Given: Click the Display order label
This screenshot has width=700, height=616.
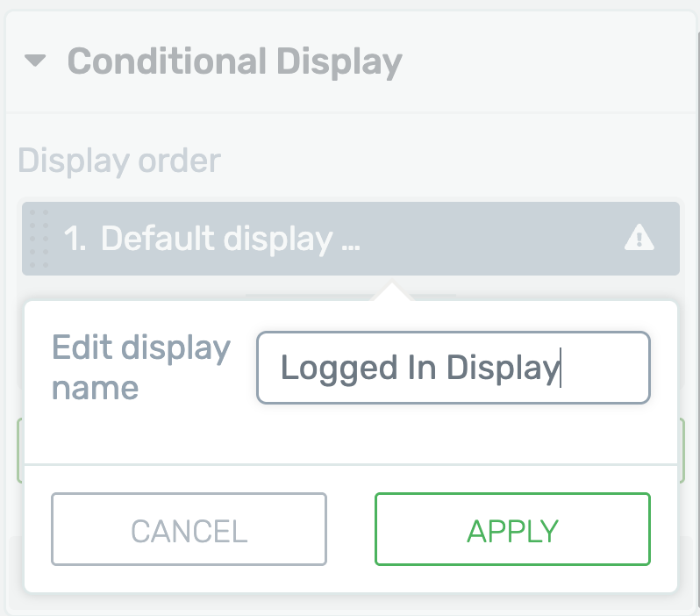Looking at the screenshot, I should pos(119,161).
